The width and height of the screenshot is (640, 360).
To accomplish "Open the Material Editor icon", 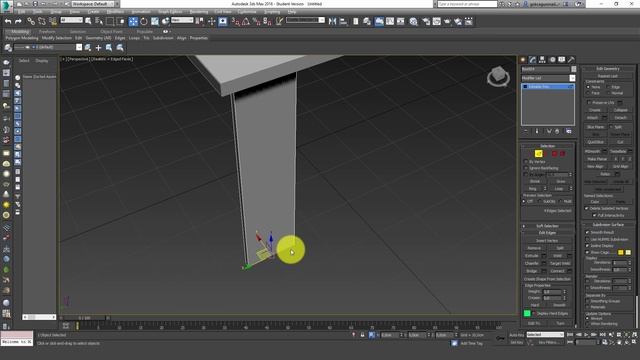I will pyautogui.click(x=413, y=21).
